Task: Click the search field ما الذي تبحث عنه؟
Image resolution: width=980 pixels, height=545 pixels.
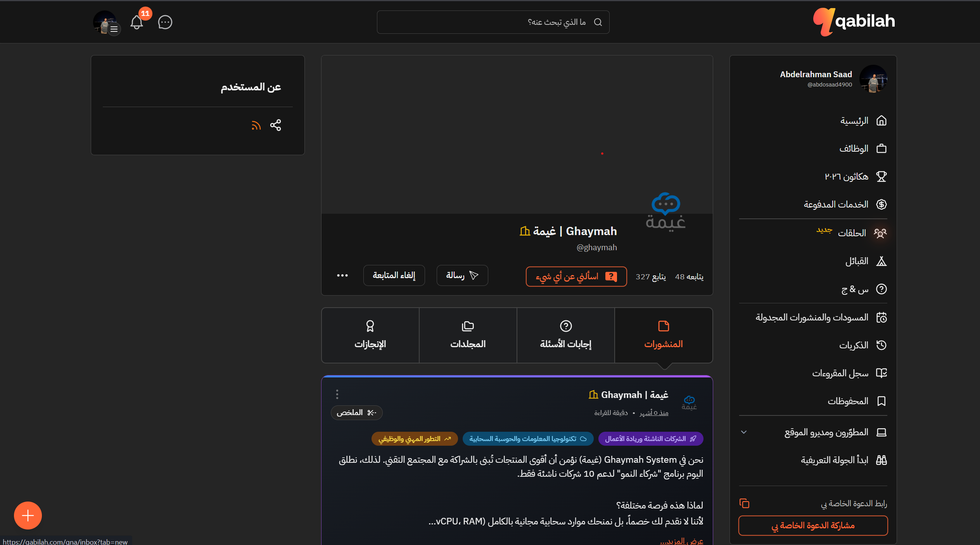Action: (x=493, y=22)
